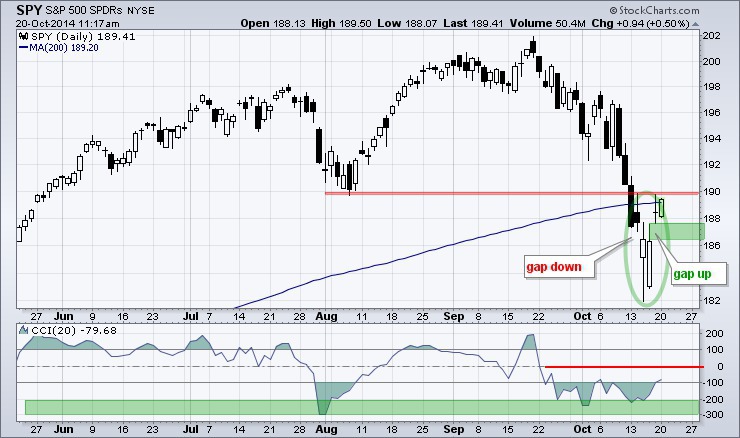
Task: Click the candlestick icon beside SPY (Daily)
Action: pos(24,36)
